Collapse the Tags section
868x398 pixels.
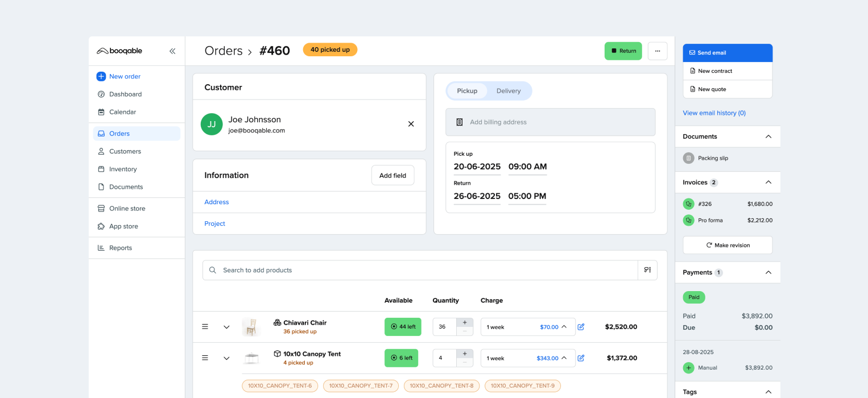tap(768, 392)
